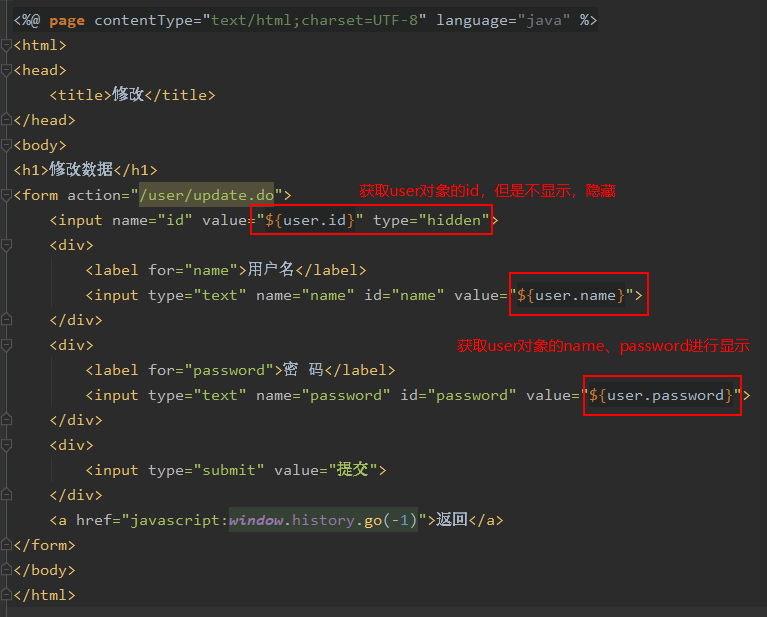767x617 pixels.
Task: Collapse the <body> opening tag fold marker
Action: [x=6, y=145]
